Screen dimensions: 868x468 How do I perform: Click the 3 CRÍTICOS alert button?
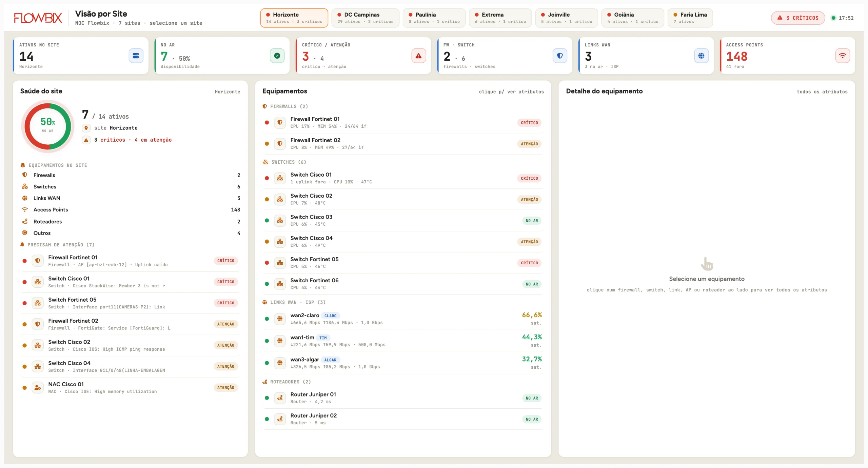point(798,18)
